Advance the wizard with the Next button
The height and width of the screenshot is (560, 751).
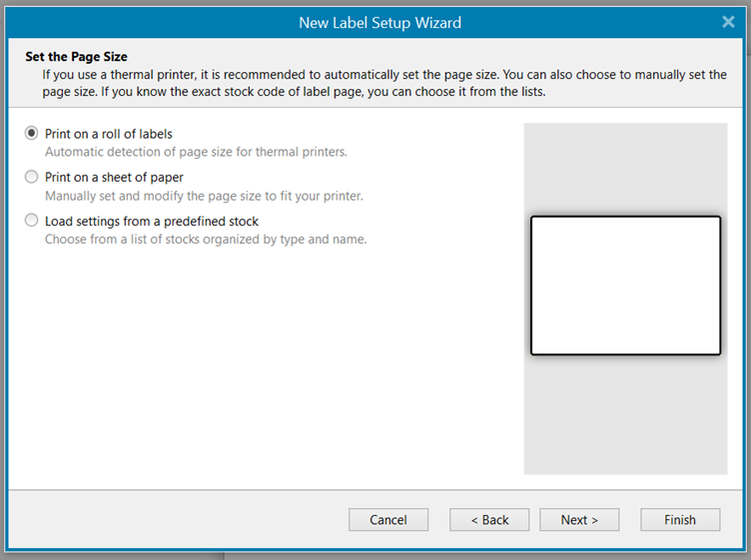(579, 520)
